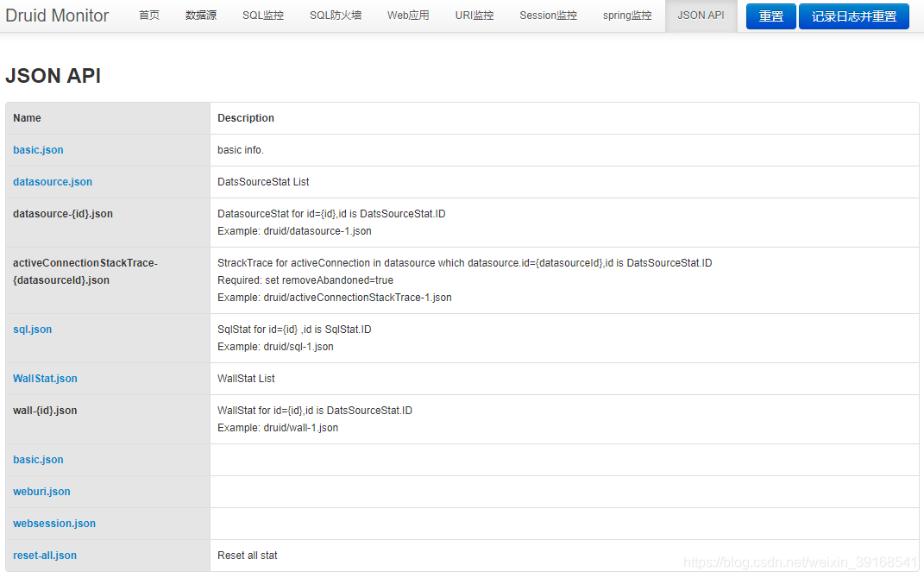Screen dimensions: 924x578
Task: Select the 'Reset all stat' description
Action: pyautogui.click(x=248, y=555)
